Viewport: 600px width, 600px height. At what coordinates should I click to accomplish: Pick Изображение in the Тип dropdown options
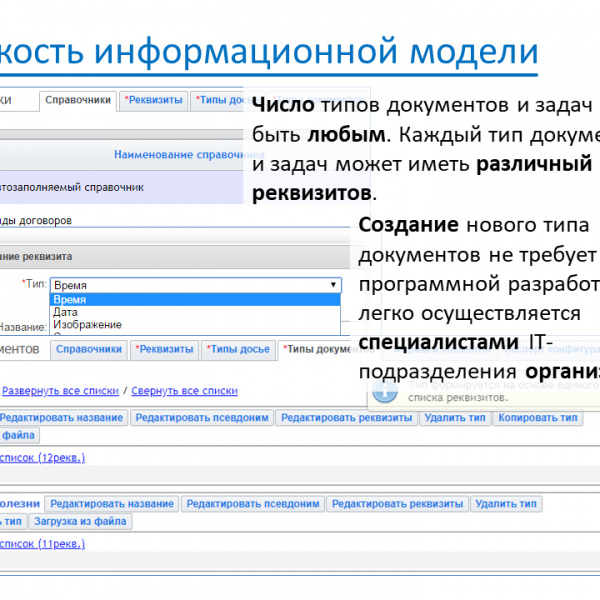(195, 325)
